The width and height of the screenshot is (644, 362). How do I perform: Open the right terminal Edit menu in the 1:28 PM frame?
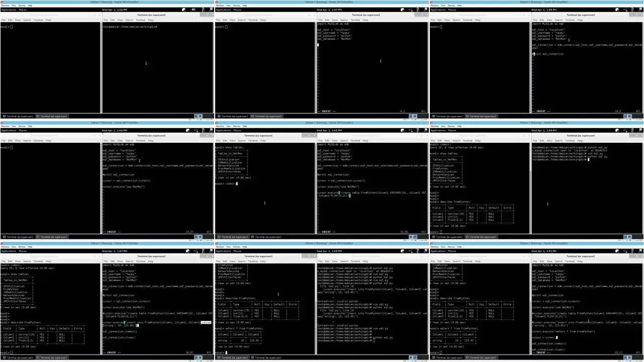113,20
